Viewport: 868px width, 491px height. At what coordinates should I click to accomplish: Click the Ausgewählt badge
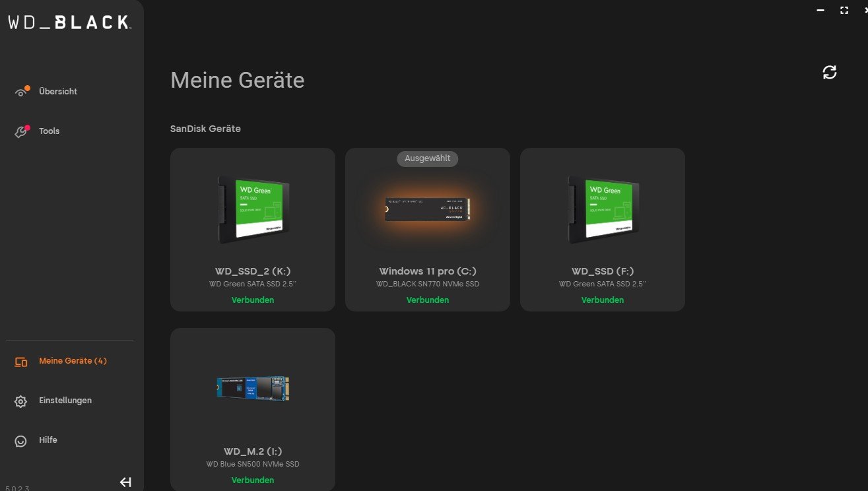[x=428, y=158]
